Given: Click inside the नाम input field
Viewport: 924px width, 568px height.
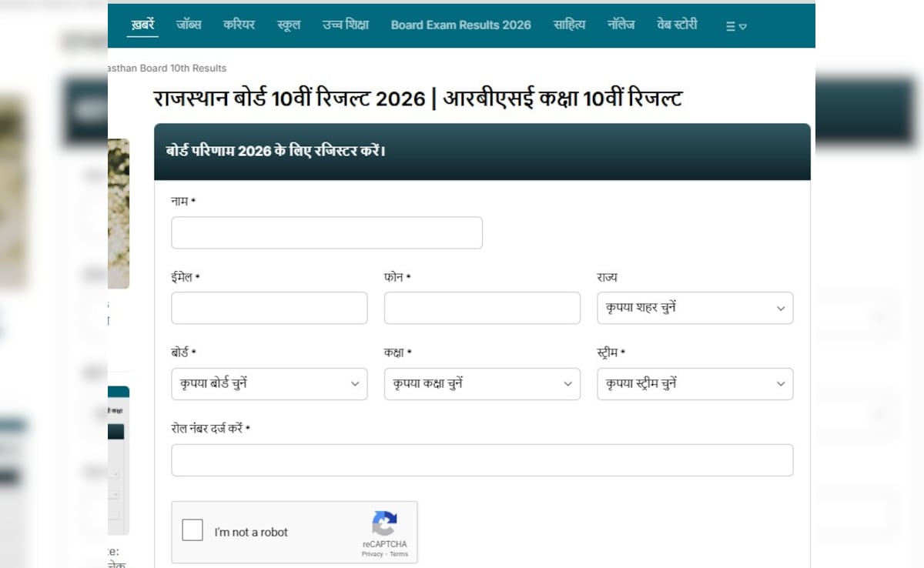Looking at the screenshot, I should 326,232.
